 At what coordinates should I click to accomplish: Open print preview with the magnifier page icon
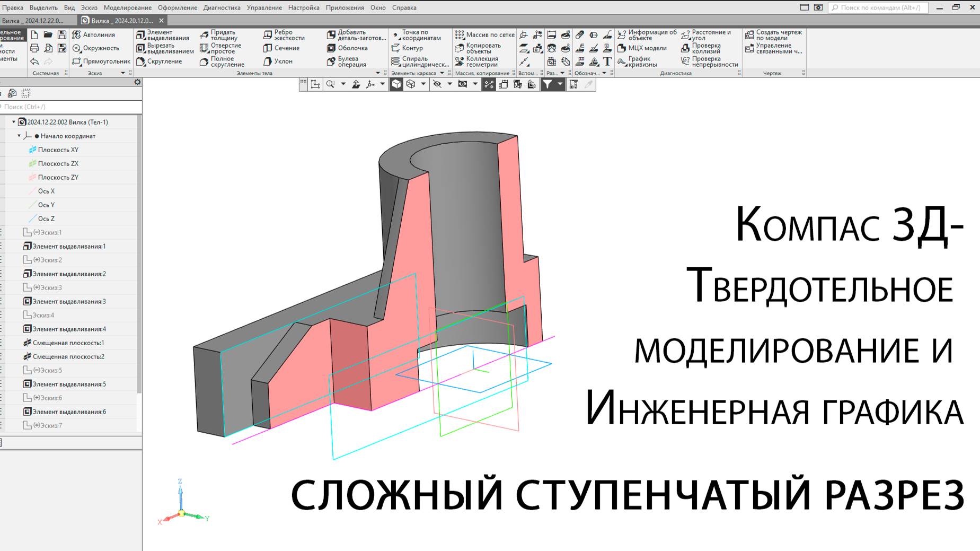point(48,48)
